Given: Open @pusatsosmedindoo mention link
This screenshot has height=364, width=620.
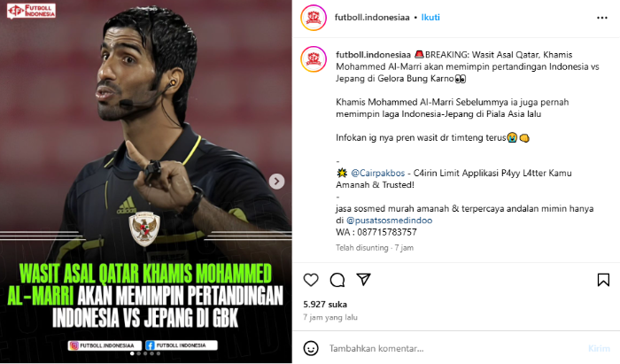Looking at the screenshot, I should [389, 221].
